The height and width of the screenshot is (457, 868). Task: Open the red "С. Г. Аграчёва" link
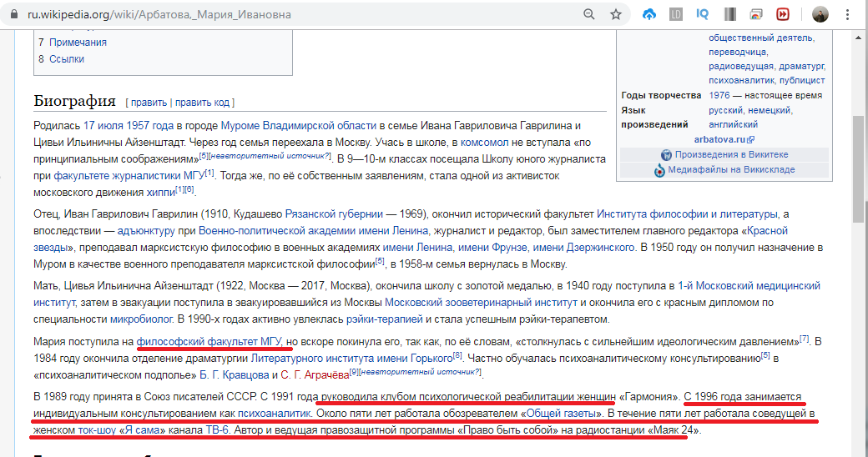point(315,375)
